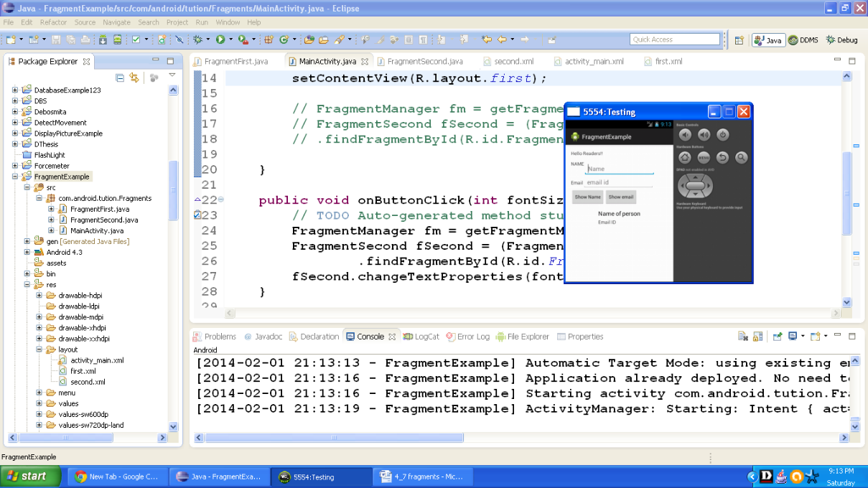The width and height of the screenshot is (868, 488).
Task: Switch to the second.xml editor tab
Action: tap(510, 61)
